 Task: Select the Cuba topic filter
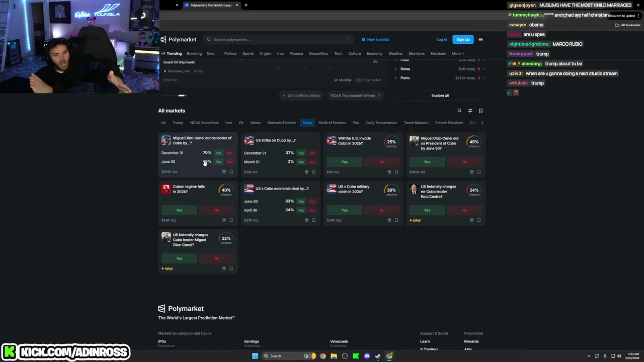pos(307,123)
